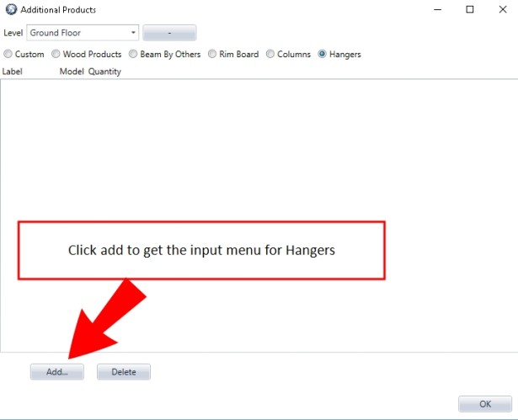Minimize the Additional Products window

pos(438,9)
